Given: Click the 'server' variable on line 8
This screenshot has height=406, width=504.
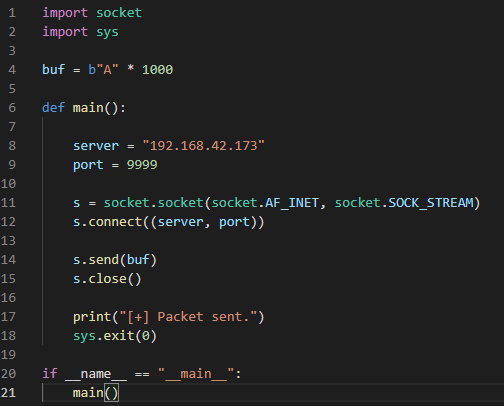Looking at the screenshot, I should [96, 146].
